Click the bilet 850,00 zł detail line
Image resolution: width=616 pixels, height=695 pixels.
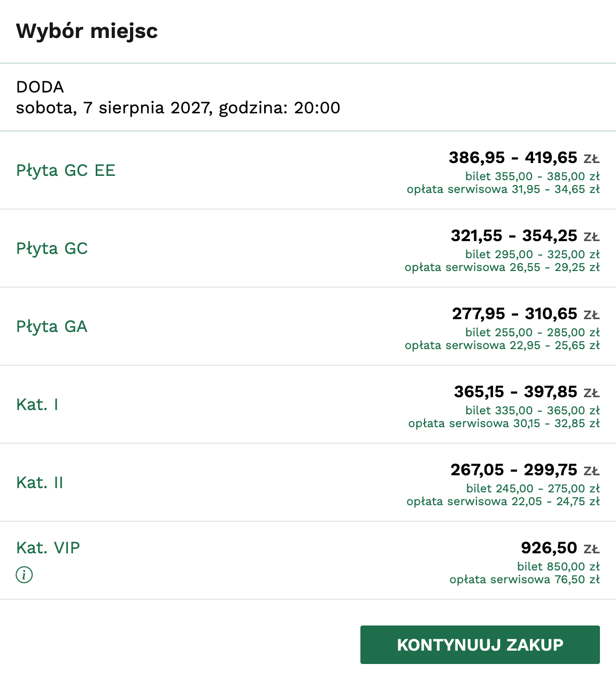pos(558,567)
